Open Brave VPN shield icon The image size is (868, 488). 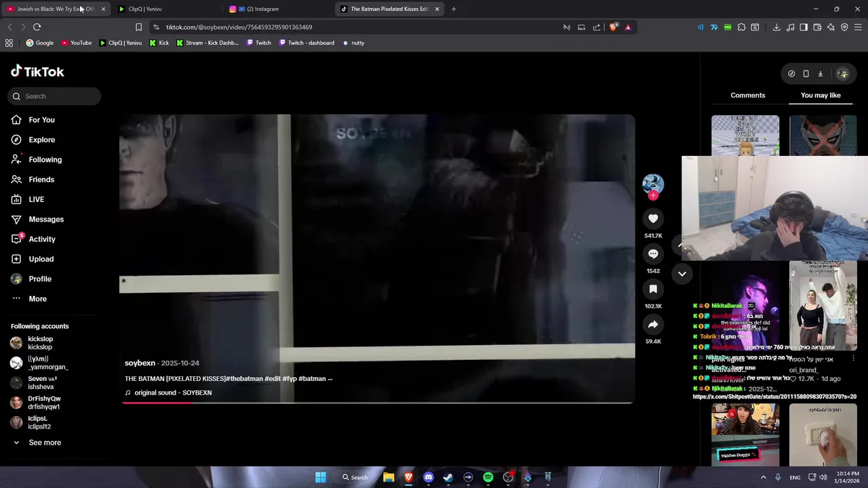point(844,27)
